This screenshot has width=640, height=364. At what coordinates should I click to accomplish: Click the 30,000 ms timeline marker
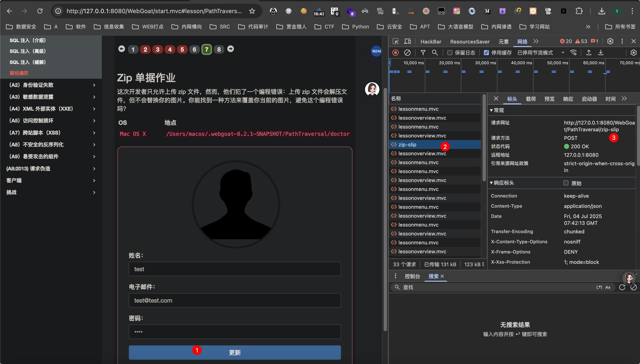485,63
